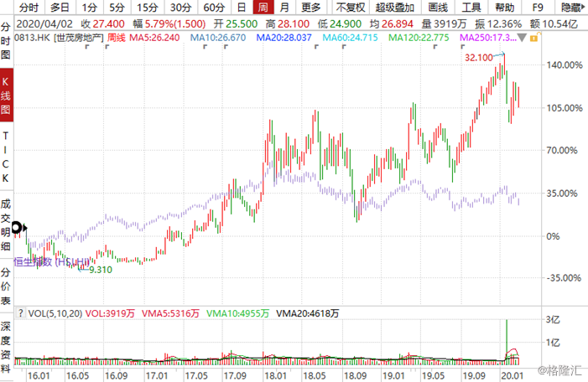The width and height of the screenshot is (588, 382).
Task: Click the help question mark beside VOL
Action: point(22,313)
